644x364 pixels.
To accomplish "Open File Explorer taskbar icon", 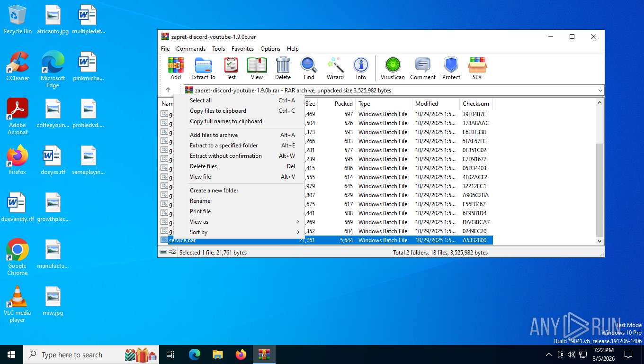I will tap(218, 355).
